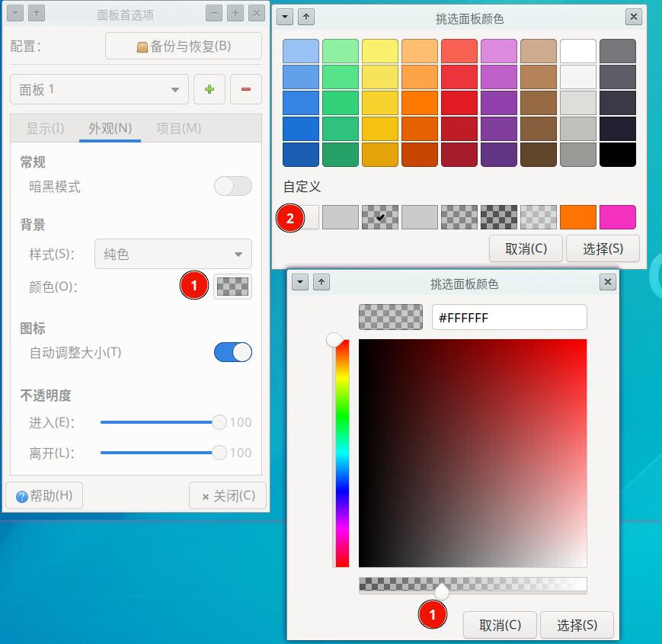The height and width of the screenshot is (644, 662).
Task: Click the 备份与恢复(B) button
Action: [183, 46]
